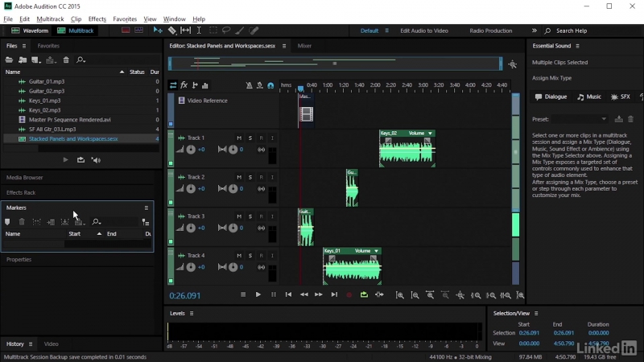Click Play in transport controls
This screenshot has width=644, height=362.
[x=258, y=294]
